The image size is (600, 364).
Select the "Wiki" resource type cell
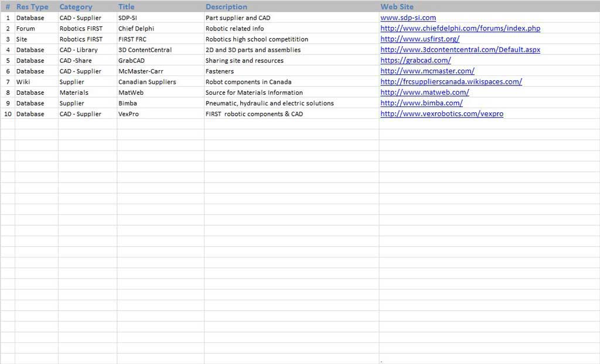(23, 81)
